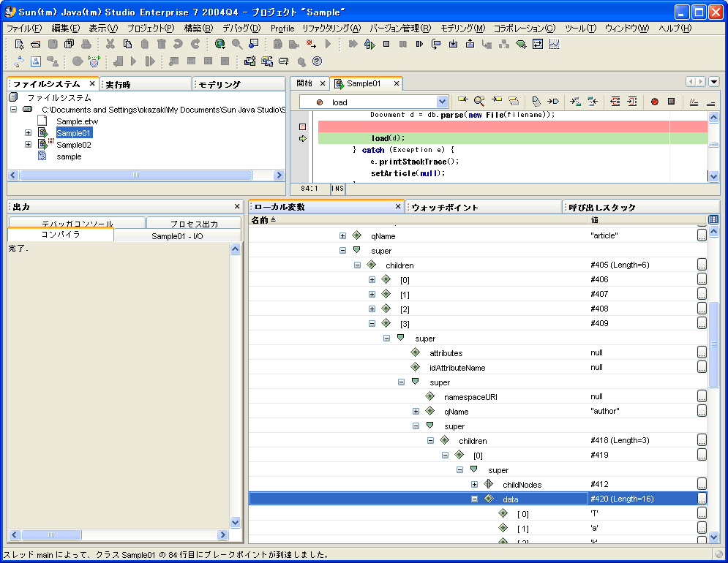Expand the Sample01 node in filesystem tree
Screen dimensions: 728x563
(29, 133)
